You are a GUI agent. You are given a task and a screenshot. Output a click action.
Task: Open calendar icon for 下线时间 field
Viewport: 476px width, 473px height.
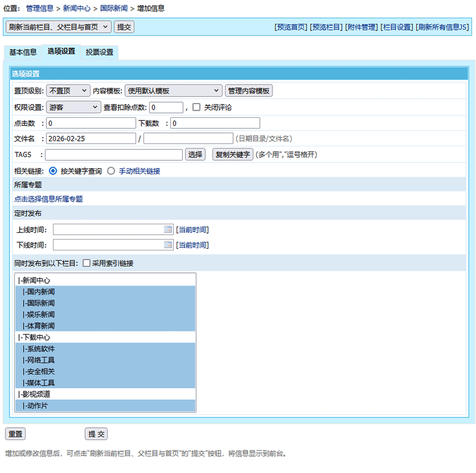pyautogui.click(x=168, y=245)
